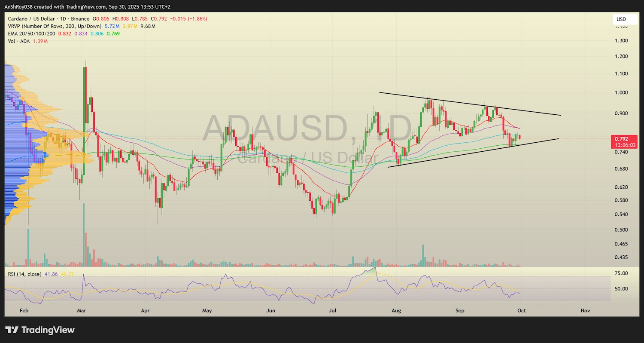The width and height of the screenshot is (644, 343).
Task: Click the purple EMA 50 value 0.834
Action: 81,34
